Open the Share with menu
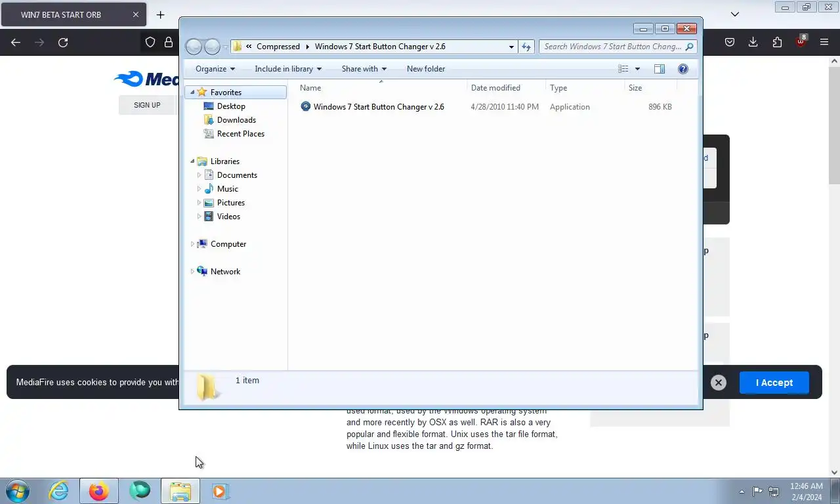Screen dimensions: 840x504 [364, 69]
